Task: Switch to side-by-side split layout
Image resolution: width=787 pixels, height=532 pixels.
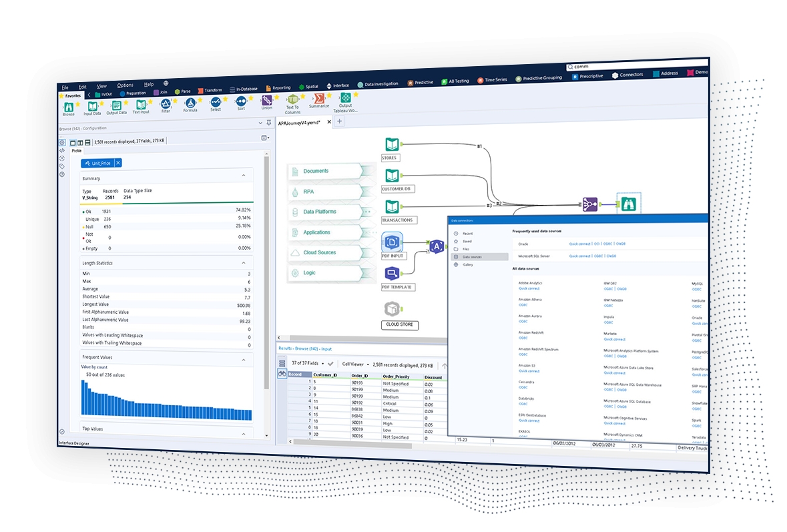Action: click(80, 143)
